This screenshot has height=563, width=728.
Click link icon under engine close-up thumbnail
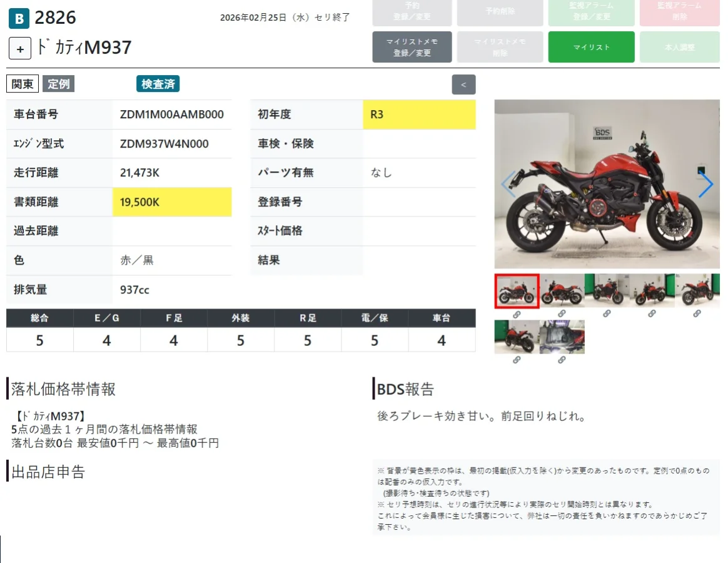pos(562,360)
